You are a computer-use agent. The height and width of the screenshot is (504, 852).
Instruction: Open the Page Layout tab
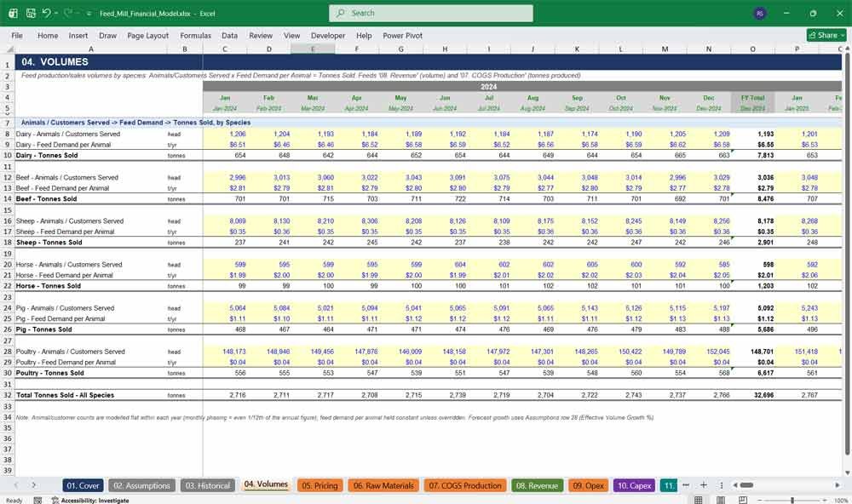click(x=147, y=35)
